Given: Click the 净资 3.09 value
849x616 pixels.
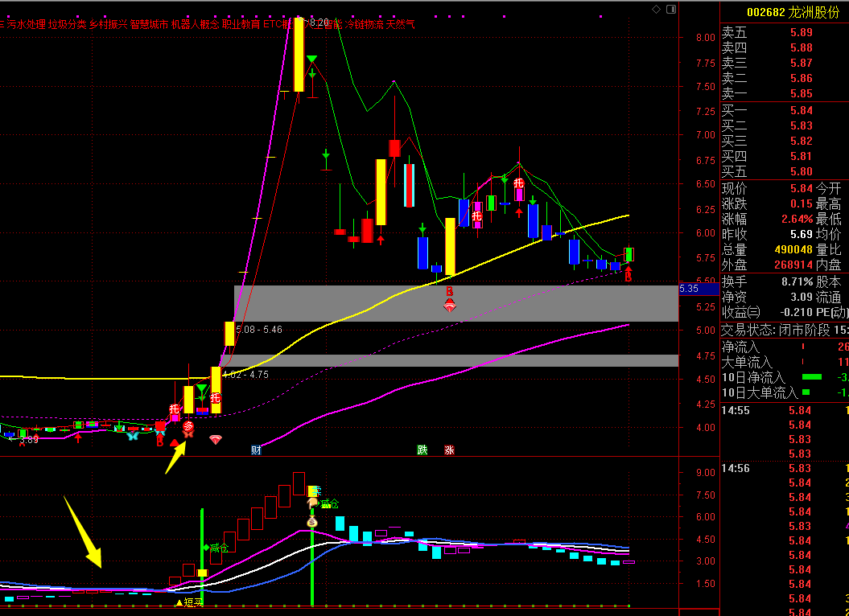Looking at the screenshot, I should click(802, 297).
